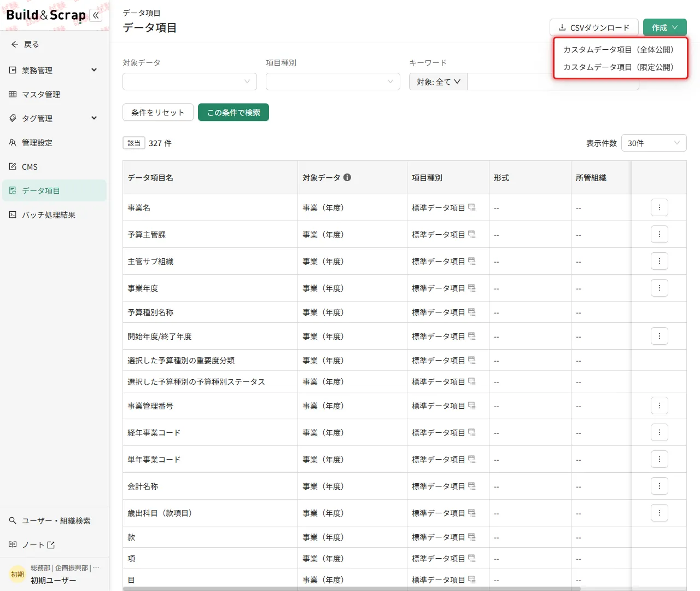700x591 pixels.
Task: Open the three-dot menu for 事業名 row
Action: pyautogui.click(x=660, y=207)
